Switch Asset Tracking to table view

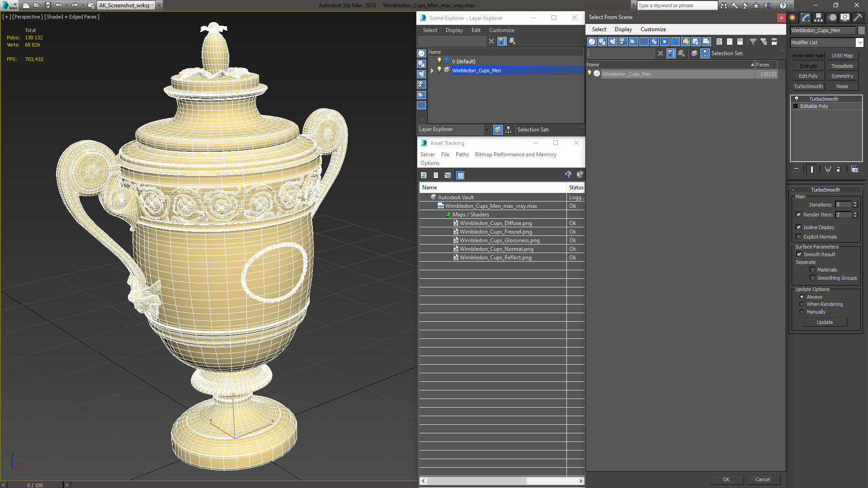(460, 175)
